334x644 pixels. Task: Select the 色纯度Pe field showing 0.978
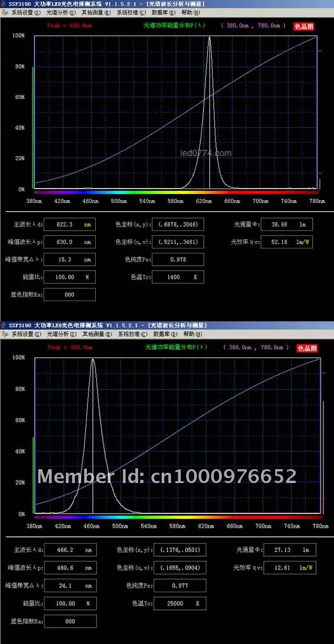(178, 259)
